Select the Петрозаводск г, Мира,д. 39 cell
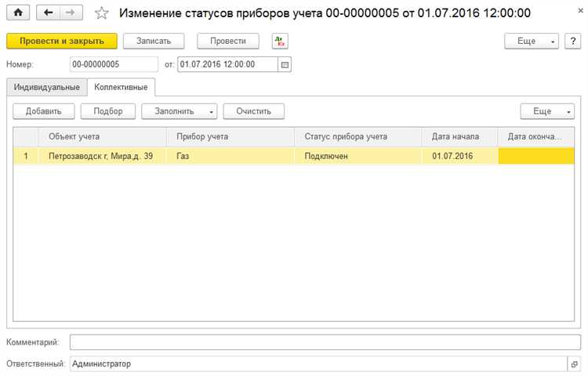588x376 pixels. 103,156
